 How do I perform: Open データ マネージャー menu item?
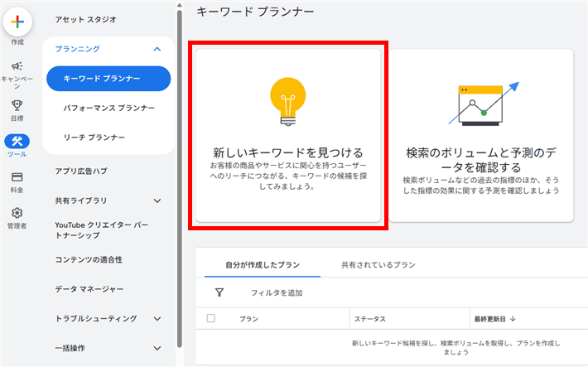coord(89,289)
